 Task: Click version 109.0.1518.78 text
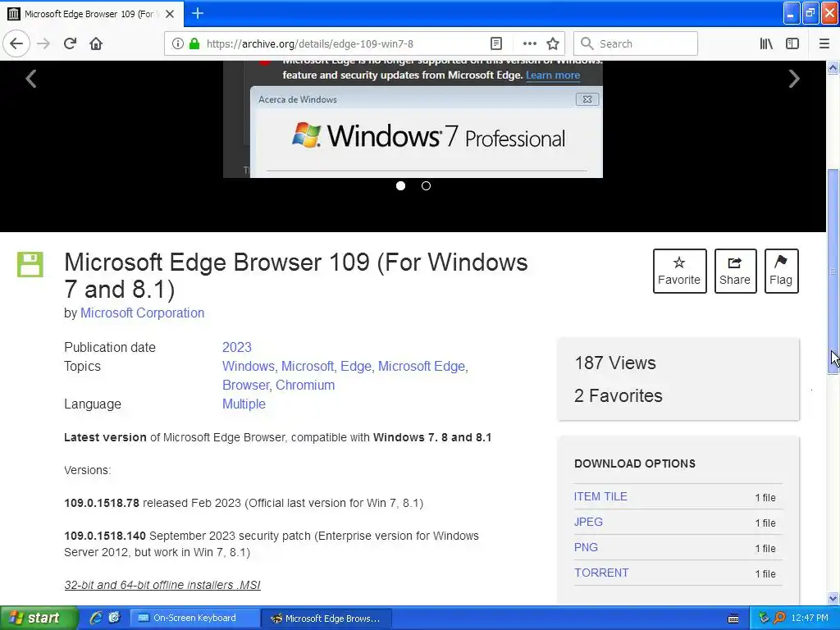pos(102,503)
